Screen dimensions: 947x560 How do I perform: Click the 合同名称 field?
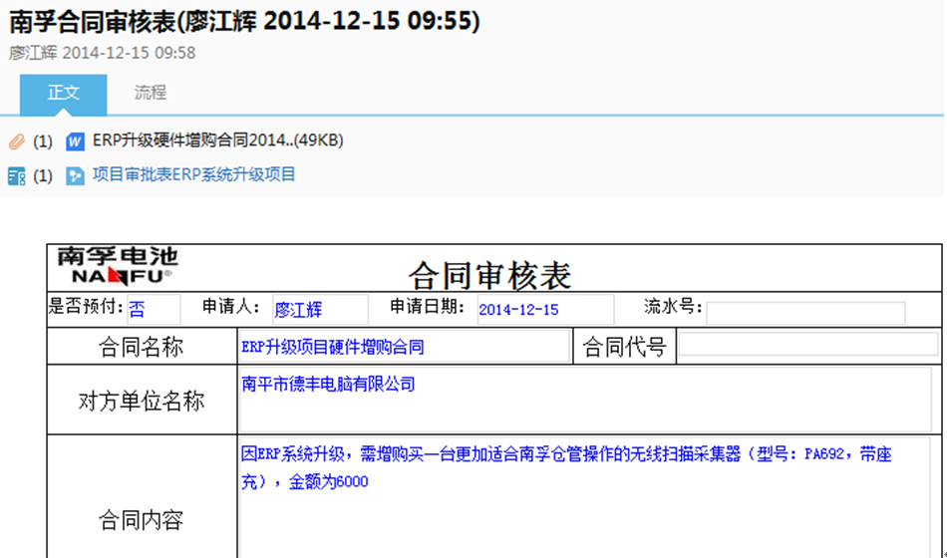pos(405,347)
